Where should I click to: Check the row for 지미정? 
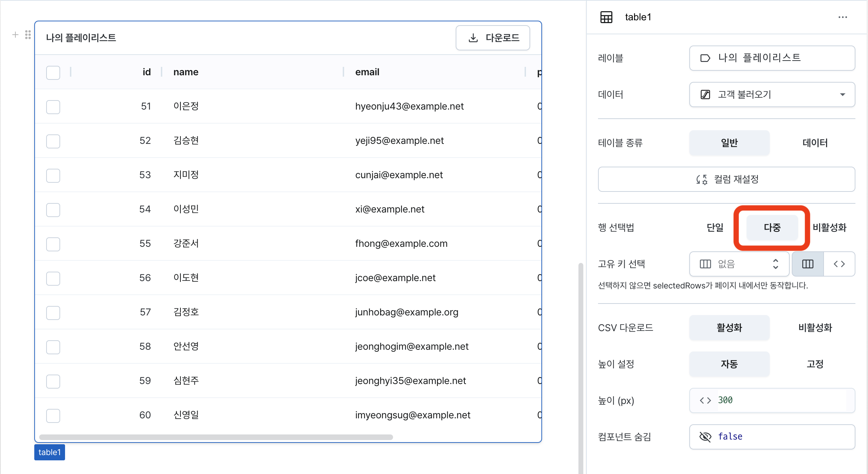(53, 175)
